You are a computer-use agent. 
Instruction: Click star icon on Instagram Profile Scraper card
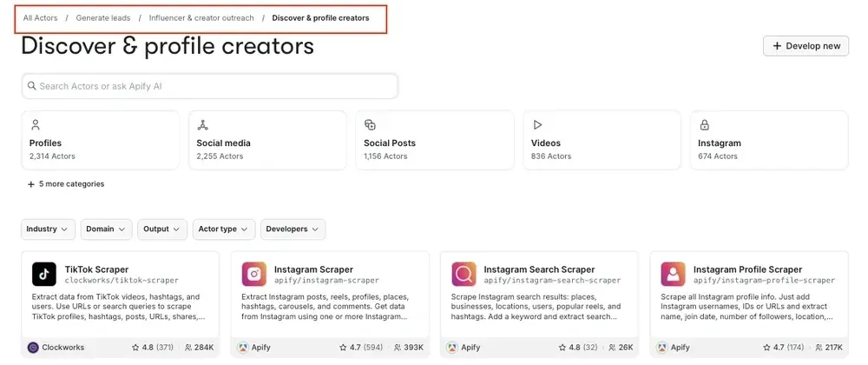point(766,348)
